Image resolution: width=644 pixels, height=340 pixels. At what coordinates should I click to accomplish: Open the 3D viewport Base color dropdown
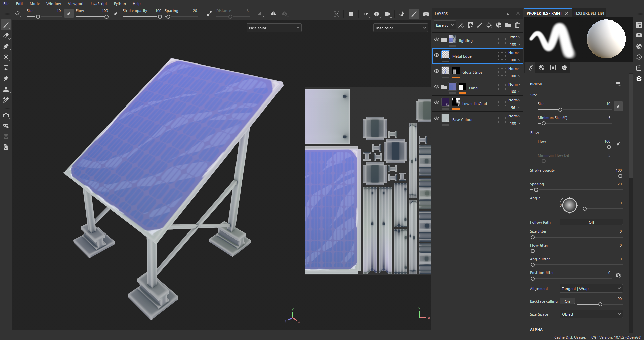pyautogui.click(x=274, y=28)
